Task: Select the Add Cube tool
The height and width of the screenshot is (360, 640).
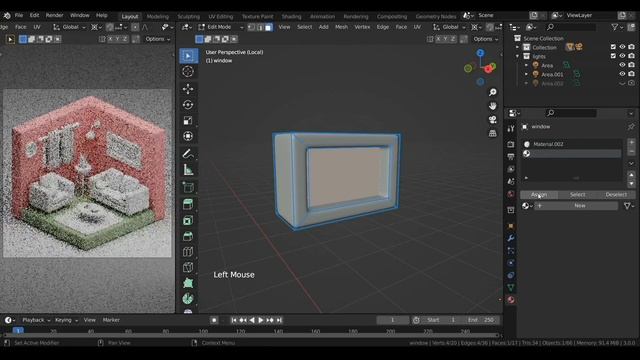Action: click(188, 187)
